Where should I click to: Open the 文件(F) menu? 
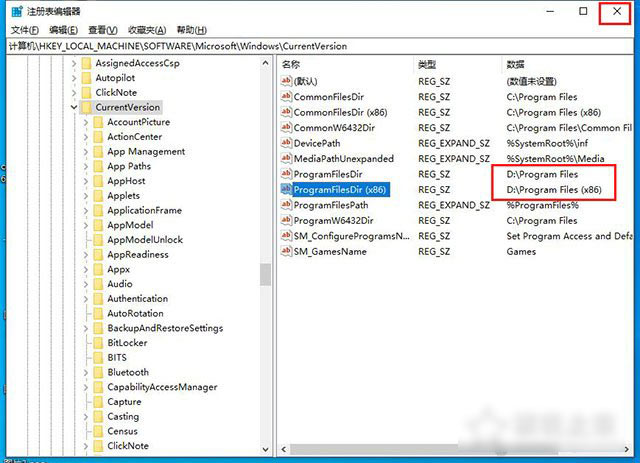[x=24, y=30]
